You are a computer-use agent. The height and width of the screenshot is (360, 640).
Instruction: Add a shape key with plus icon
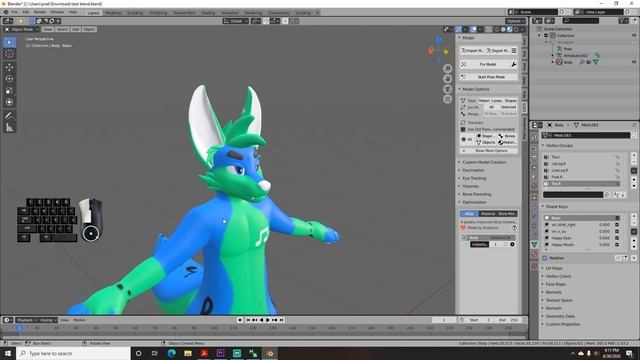pos(634,216)
